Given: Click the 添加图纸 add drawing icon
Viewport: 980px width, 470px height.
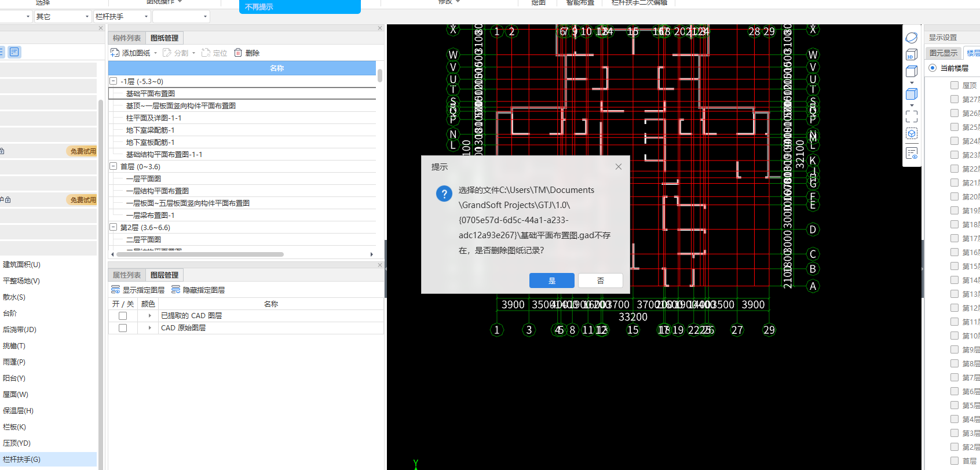Looking at the screenshot, I should click(115, 53).
